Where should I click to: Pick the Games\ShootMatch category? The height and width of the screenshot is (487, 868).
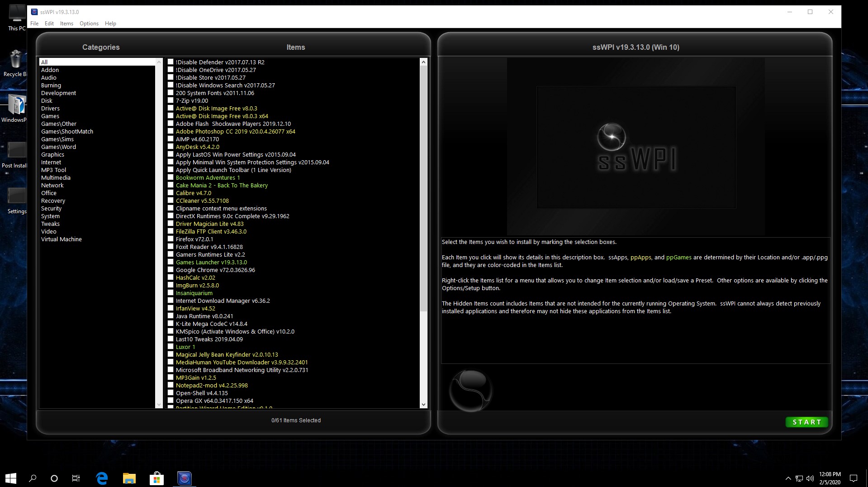pos(67,131)
